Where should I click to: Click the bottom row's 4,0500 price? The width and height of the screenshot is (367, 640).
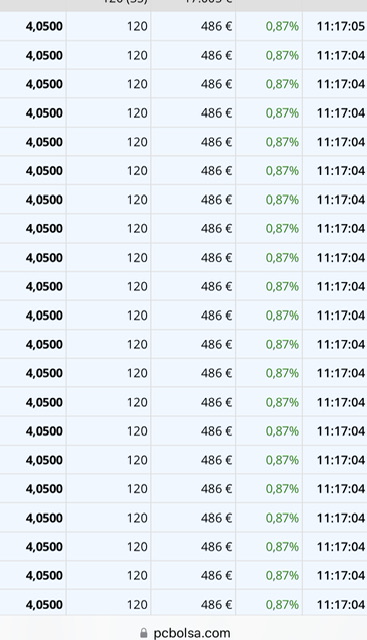44,604
